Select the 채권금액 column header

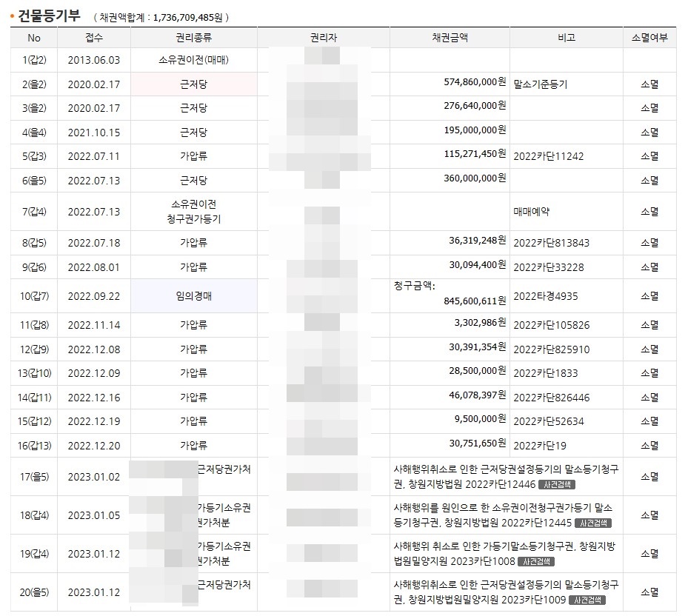[450, 38]
